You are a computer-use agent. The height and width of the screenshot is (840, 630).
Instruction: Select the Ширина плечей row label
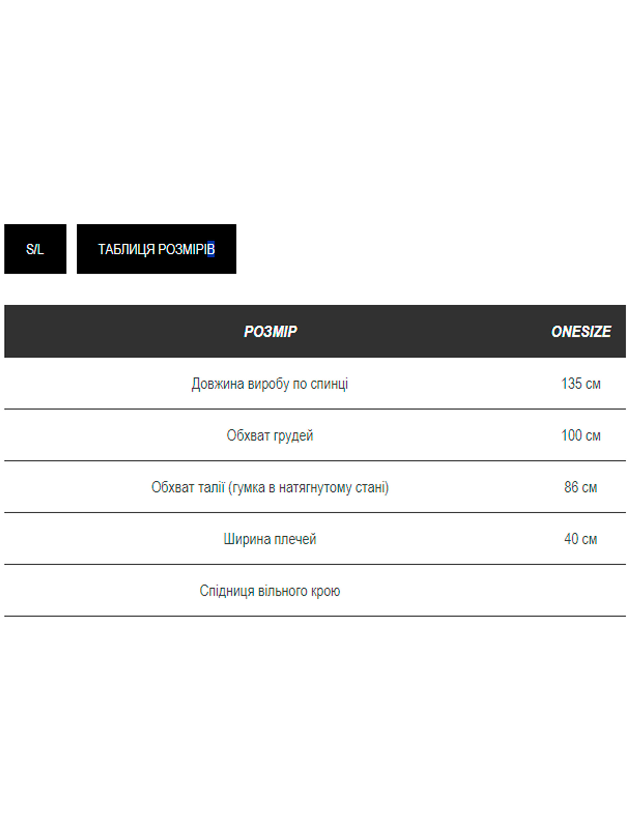[270, 539]
